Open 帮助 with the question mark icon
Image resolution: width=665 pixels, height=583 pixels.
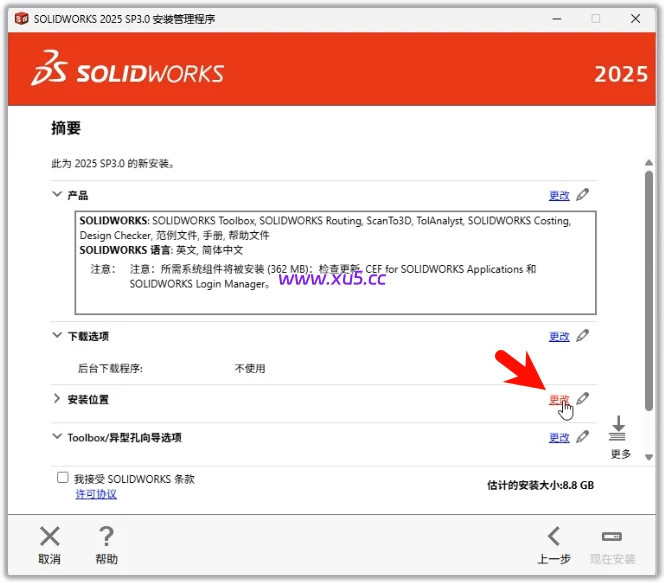[106, 537]
